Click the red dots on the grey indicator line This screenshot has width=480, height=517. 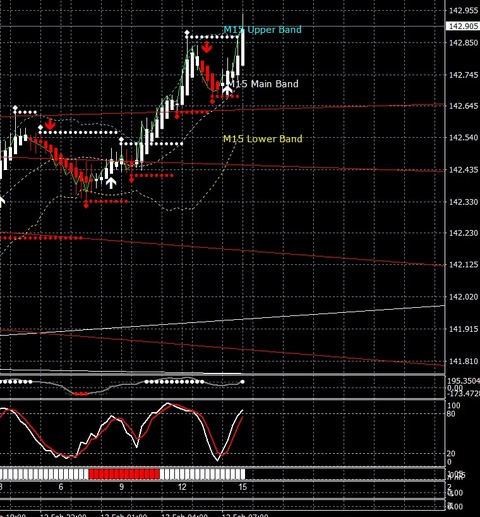pyautogui.click(x=81, y=394)
